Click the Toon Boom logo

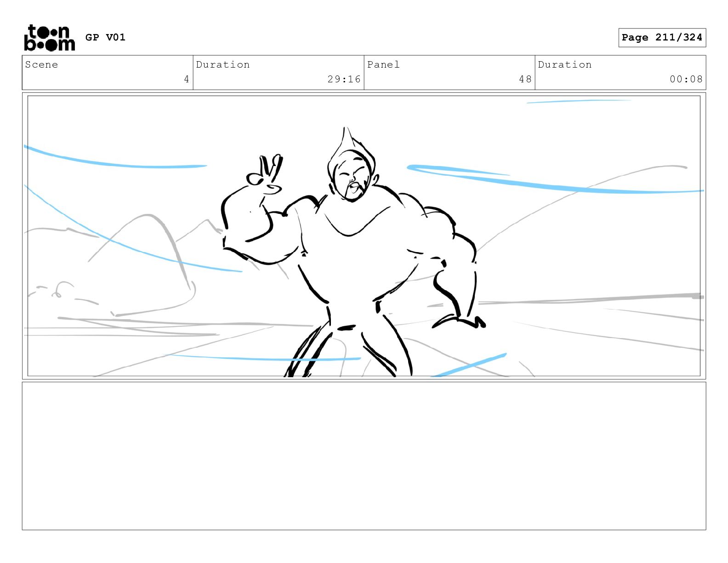[49, 38]
